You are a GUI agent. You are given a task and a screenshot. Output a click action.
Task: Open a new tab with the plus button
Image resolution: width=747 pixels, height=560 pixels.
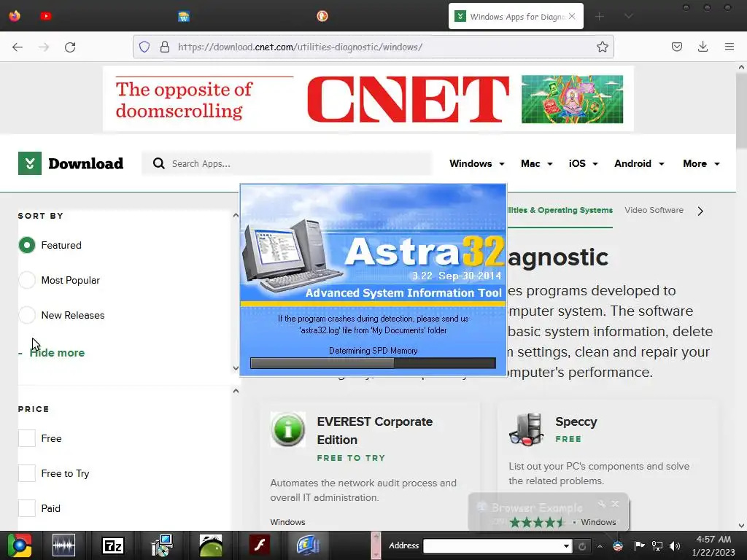point(600,17)
